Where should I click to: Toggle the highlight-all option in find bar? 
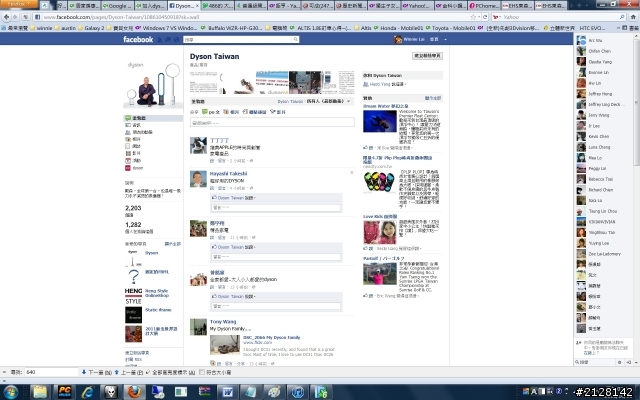click(x=170, y=372)
